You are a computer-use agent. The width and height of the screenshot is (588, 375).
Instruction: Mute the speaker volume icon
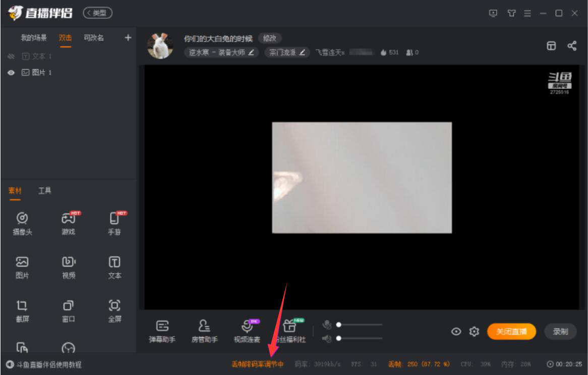tap(327, 339)
